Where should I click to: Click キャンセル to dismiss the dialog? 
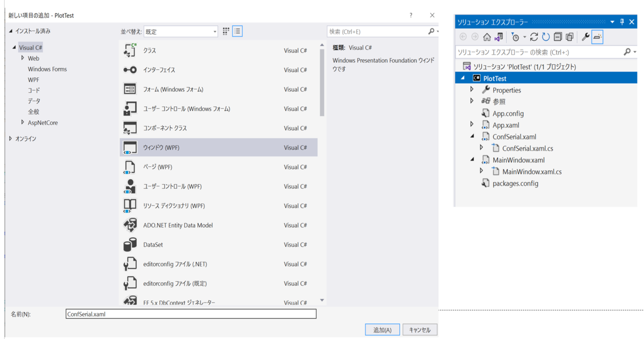[x=420, y=329]
